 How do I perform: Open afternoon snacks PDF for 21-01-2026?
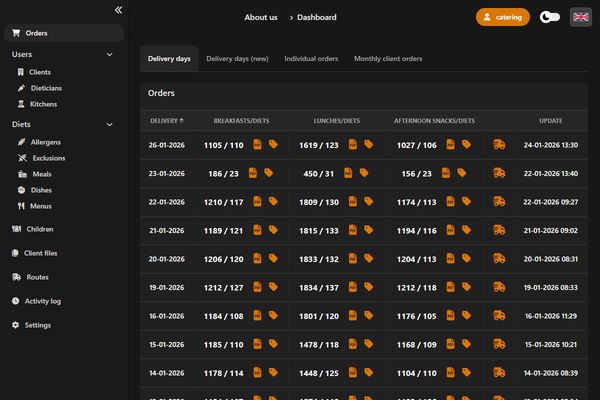coord(447,231)
